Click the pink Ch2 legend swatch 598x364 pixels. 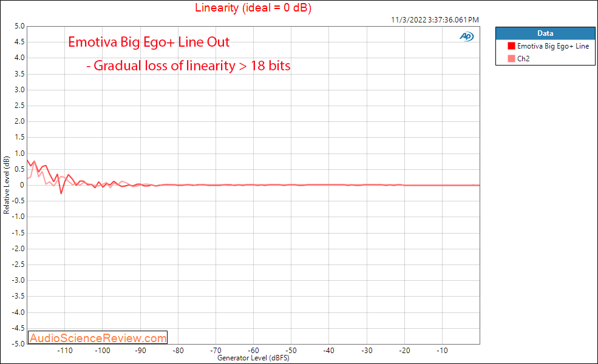[511, 58]
